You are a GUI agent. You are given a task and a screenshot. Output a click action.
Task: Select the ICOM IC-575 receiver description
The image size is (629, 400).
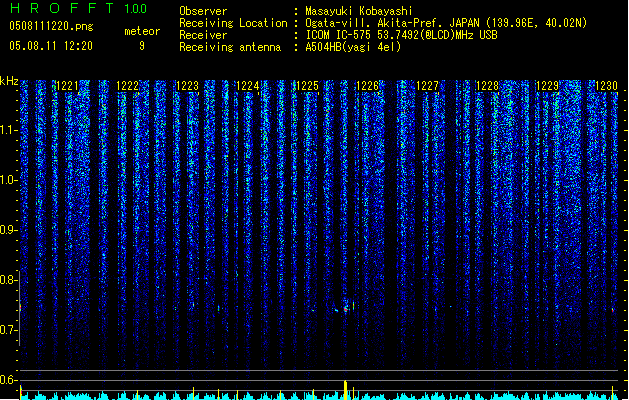(x=401, y=35)
